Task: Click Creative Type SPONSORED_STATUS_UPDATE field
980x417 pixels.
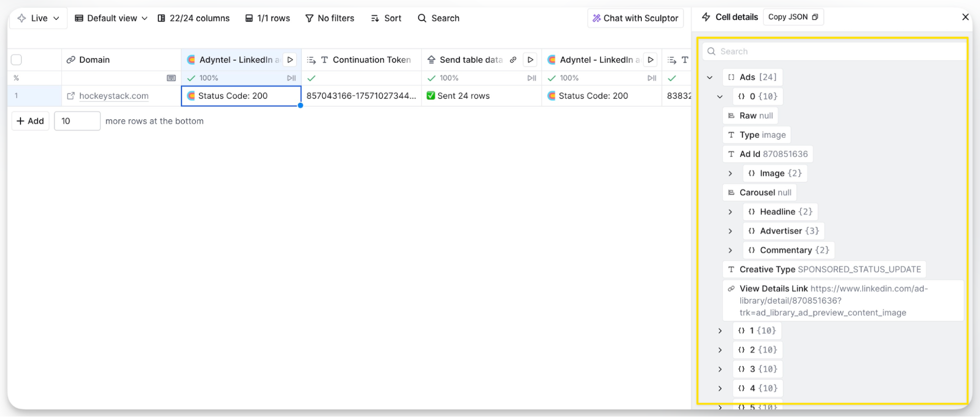Action: pos(825,270)
